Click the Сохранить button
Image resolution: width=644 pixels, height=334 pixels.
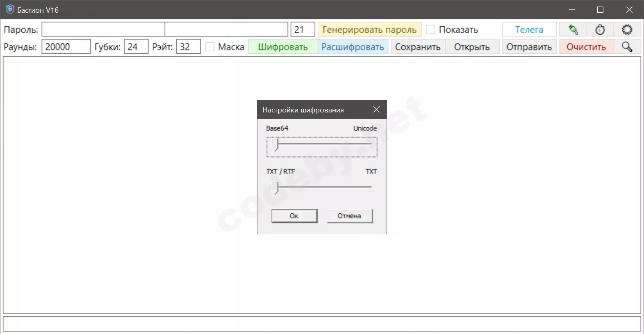[x=418, y=47]
